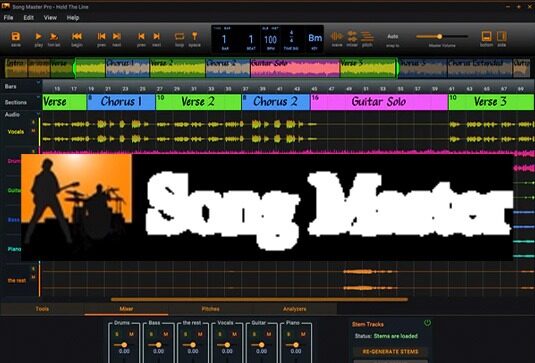
Task: Click the Song Master Pro app icon in title bar
Action: 5,6
